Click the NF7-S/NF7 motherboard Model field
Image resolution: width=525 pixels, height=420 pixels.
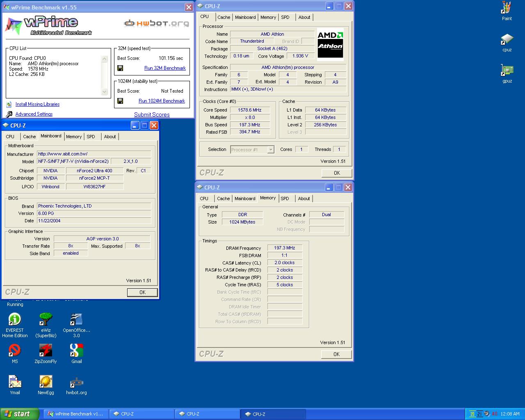click(74, 161)
